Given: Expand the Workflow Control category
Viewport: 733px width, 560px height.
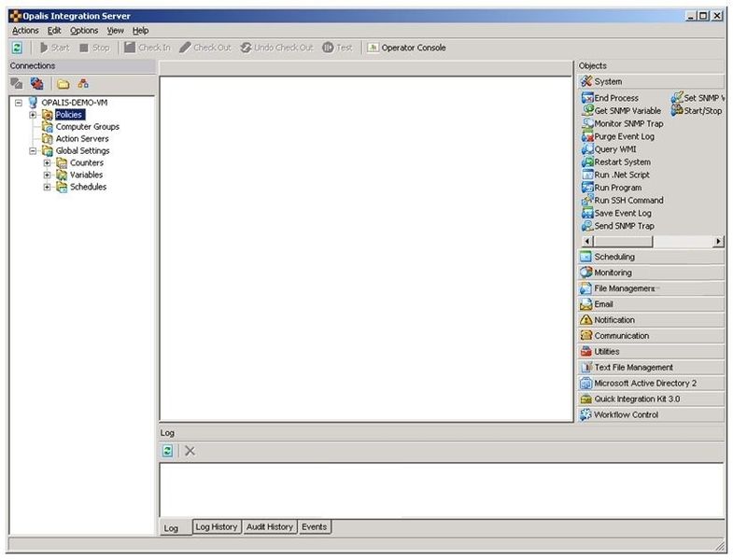Looking at the screenshot, I should [651, 414].
